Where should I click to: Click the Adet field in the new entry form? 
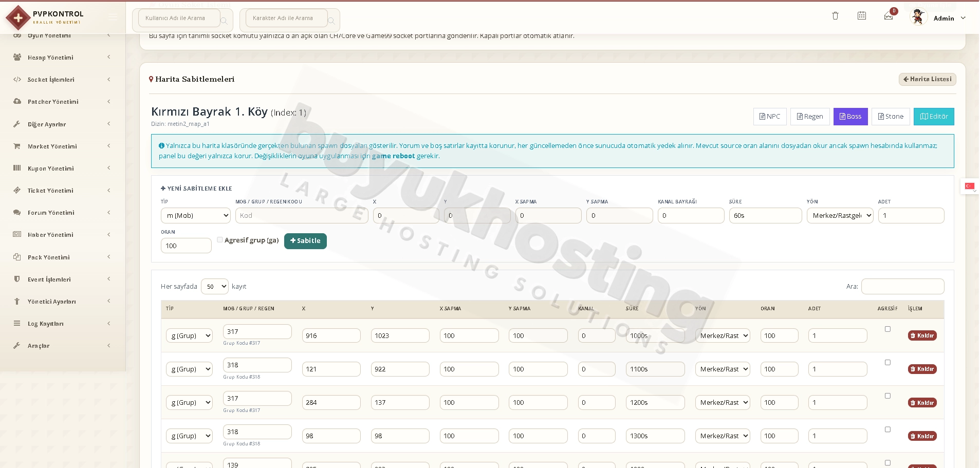911,216
